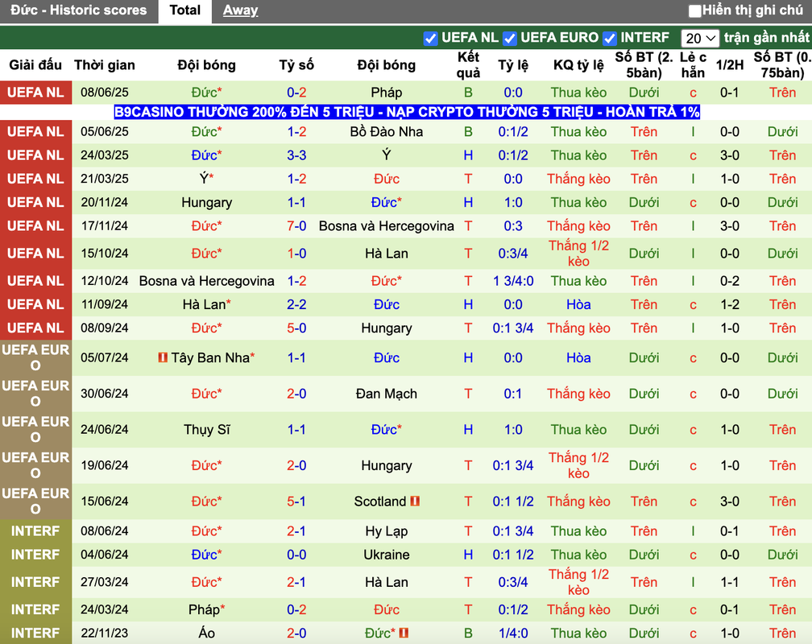Open the 2-0 score for Áo match
This screenshot has height=644, width=812.
tap(296, 633)
